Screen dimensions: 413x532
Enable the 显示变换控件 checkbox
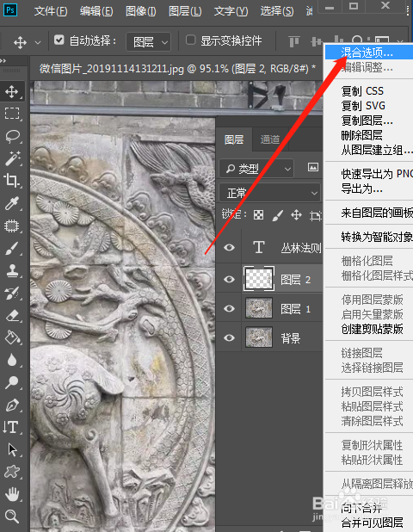tap(190, 40)
